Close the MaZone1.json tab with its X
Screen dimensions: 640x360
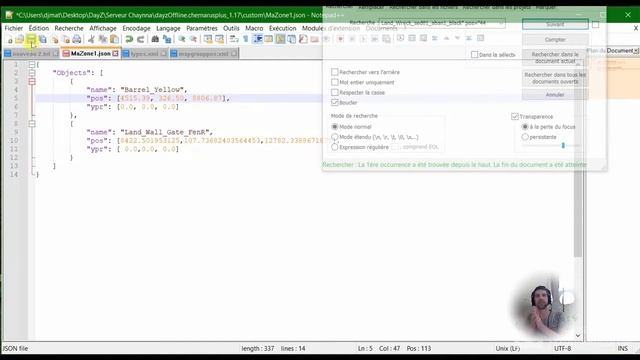tap(116, 53)
